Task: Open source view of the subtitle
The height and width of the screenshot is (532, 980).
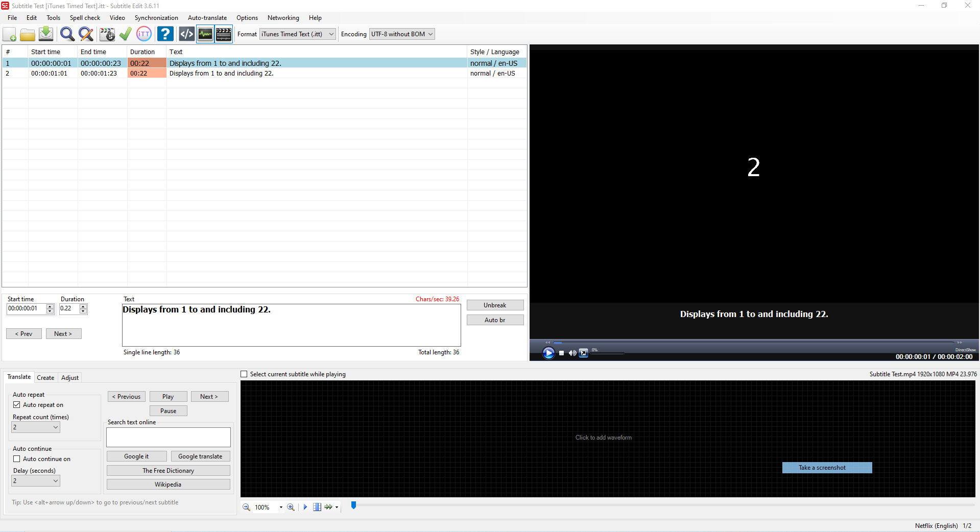Action: [186, 34]
